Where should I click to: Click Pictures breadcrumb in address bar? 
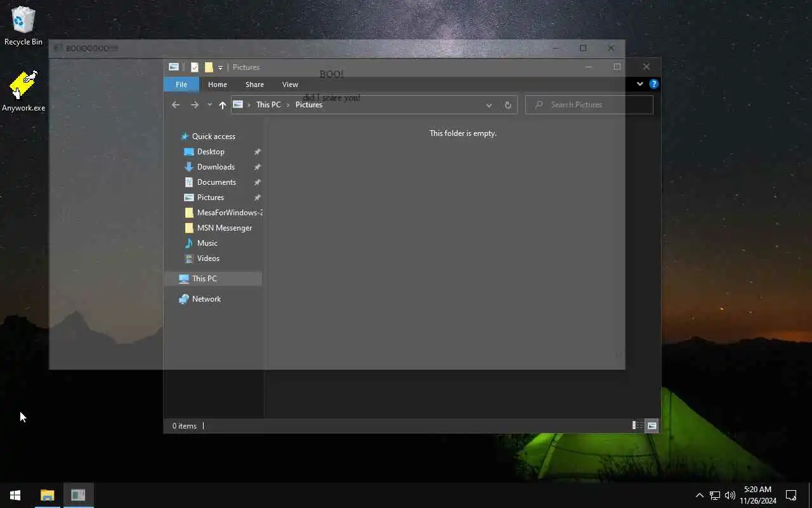pos(309,105)
